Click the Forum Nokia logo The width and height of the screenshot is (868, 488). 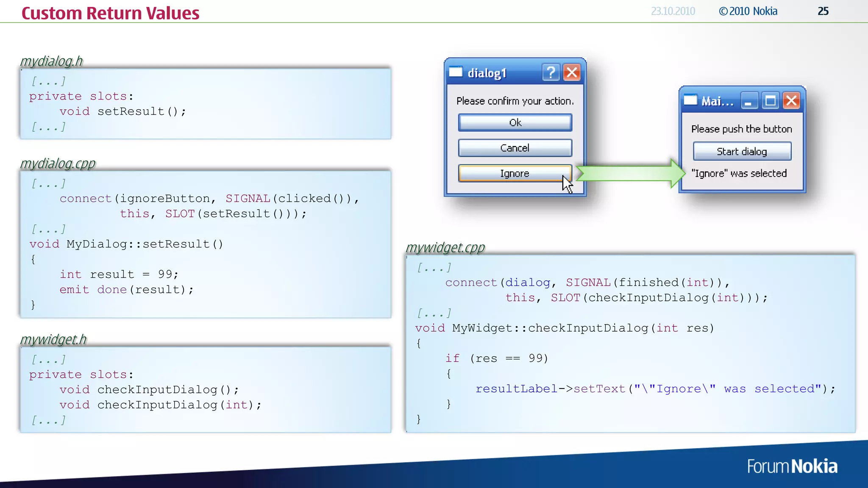(x=792, y=466)
